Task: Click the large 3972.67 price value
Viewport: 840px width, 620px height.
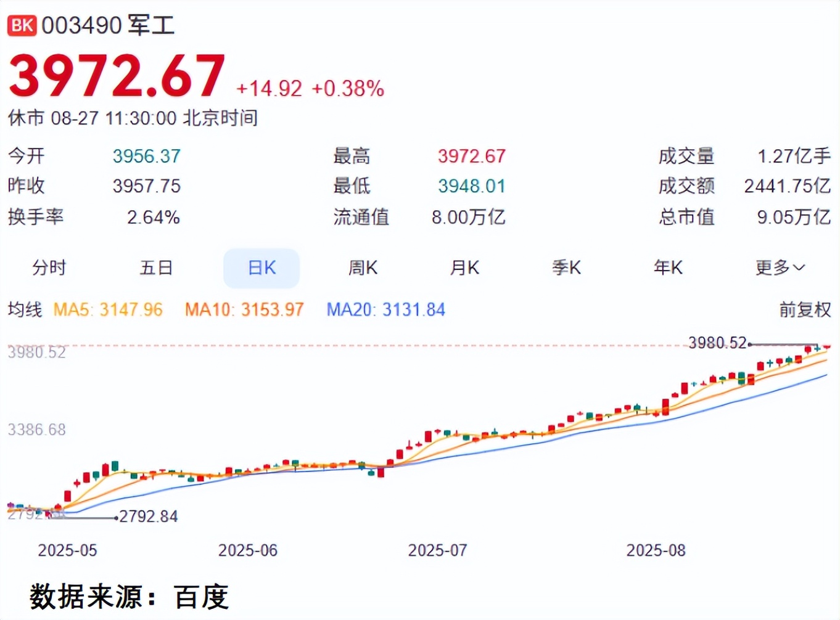Action: pos(117,76)
